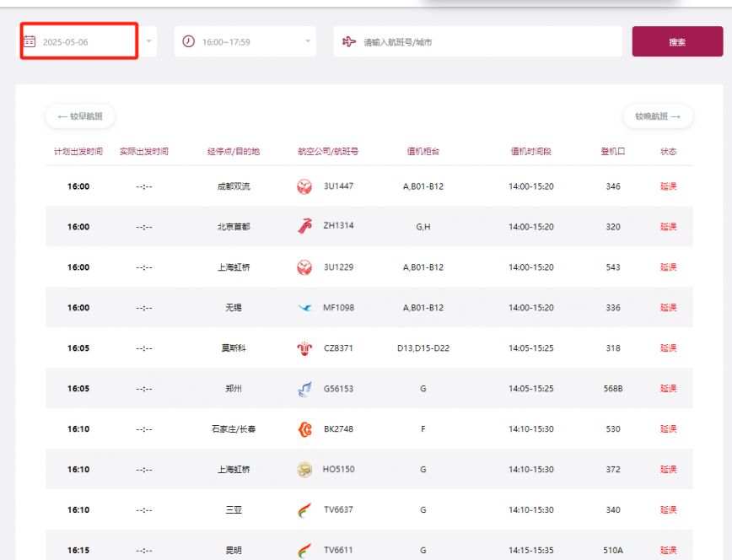
Task: Click Juneyao logo beside HO5150
Action: point(304,470)
